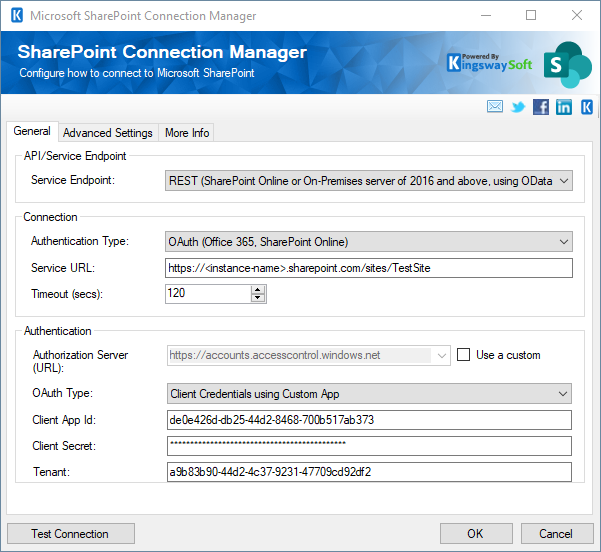Click the 'Service Endpoint:' label

pos(73,180)
